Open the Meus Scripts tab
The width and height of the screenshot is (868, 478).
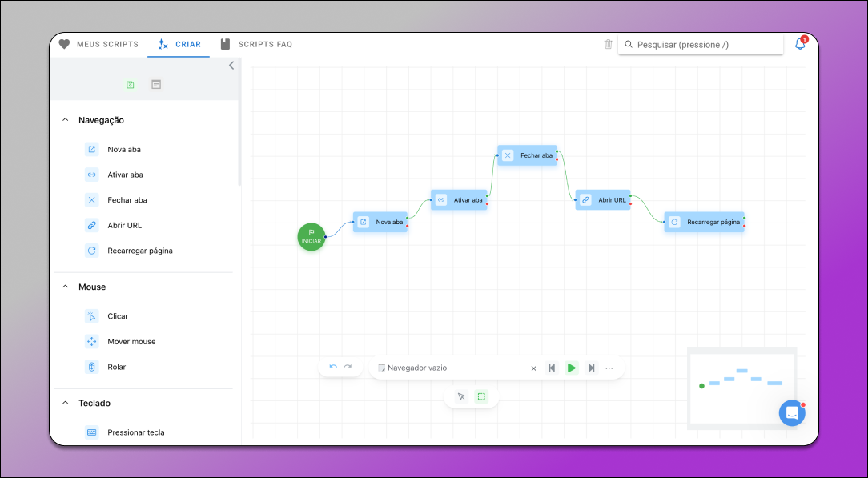98,44
